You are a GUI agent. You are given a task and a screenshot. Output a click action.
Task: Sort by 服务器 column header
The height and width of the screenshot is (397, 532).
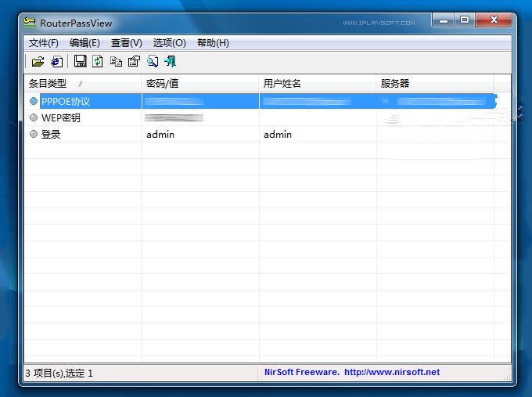click(x=435, y=83)
